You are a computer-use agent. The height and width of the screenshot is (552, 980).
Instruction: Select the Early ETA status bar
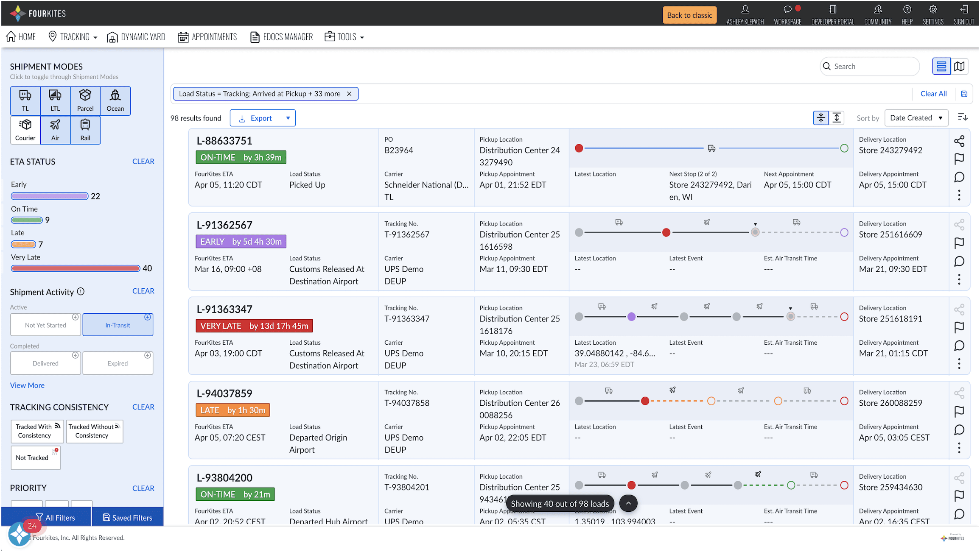tap(50, 196)
